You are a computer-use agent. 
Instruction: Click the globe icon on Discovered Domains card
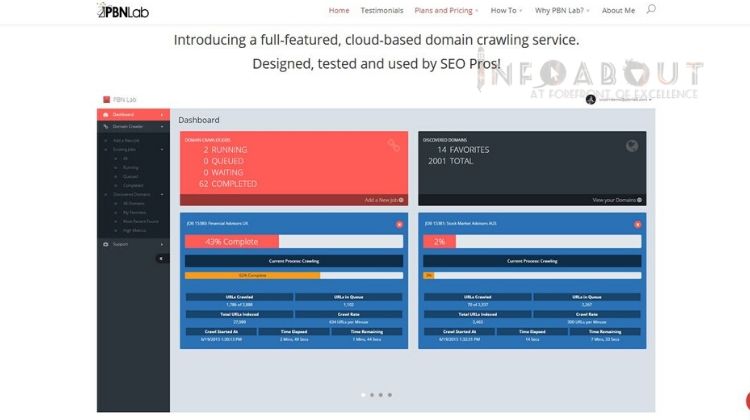coord(632,146)
